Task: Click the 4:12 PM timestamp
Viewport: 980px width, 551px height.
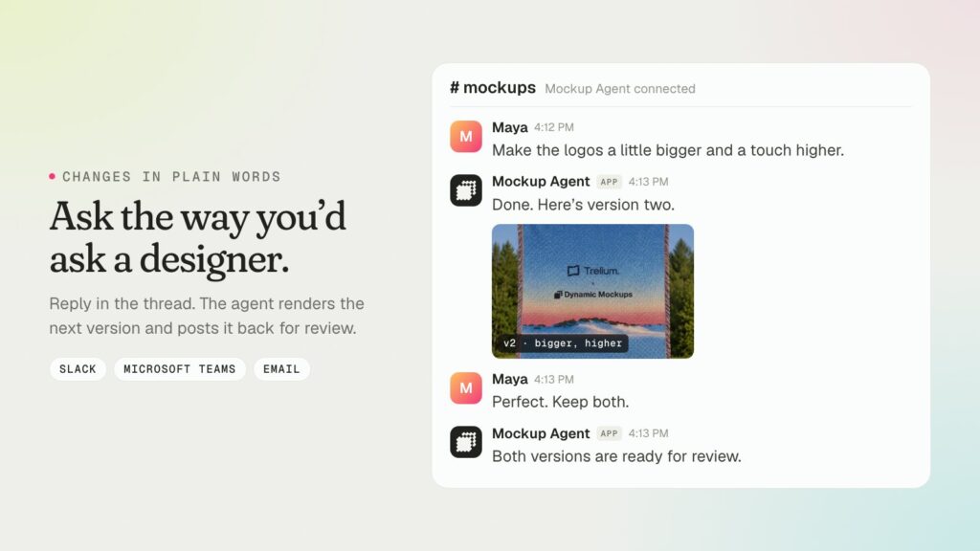Action: [x=554, y=127]
